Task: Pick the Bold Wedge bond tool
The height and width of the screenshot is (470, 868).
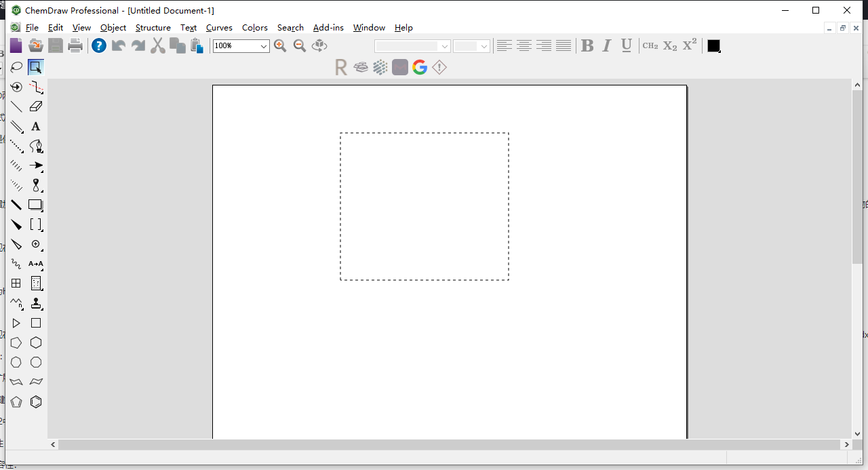Action: pos(16,224)
